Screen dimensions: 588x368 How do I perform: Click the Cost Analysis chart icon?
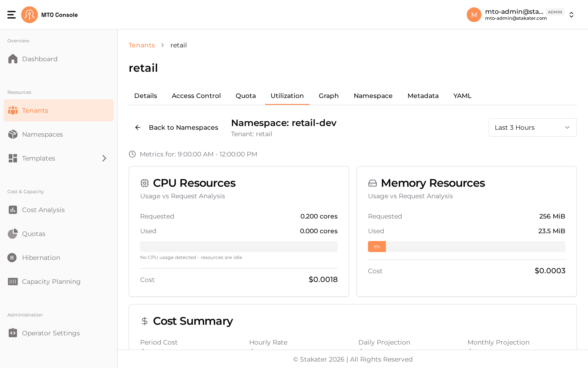13,210
